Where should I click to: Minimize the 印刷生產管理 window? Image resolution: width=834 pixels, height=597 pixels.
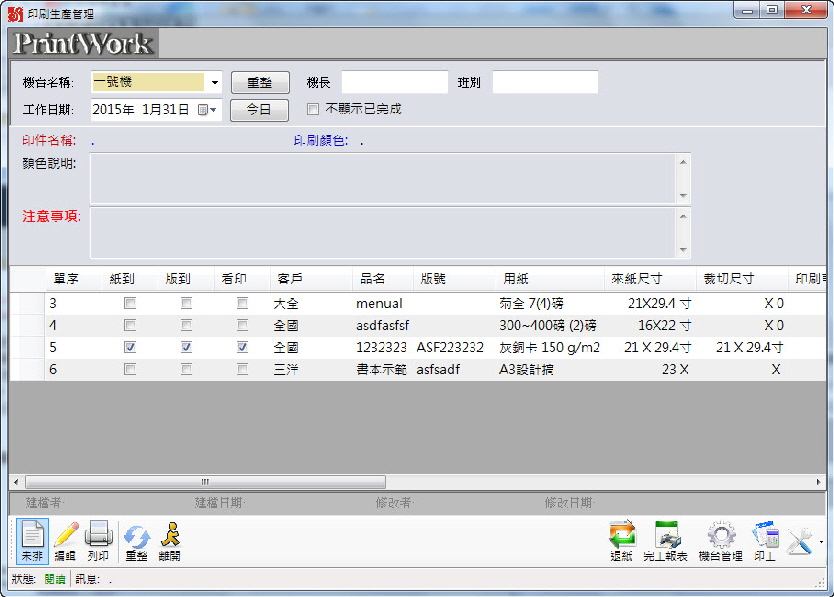(x=747, y=11)
